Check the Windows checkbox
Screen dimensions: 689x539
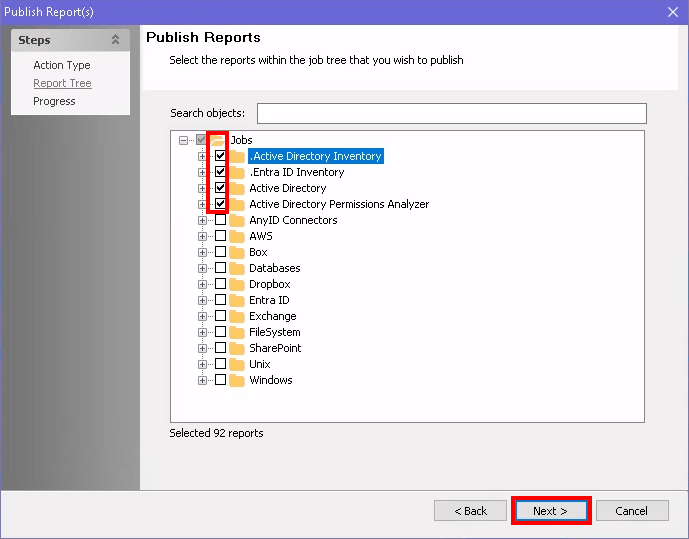(220, 380)
